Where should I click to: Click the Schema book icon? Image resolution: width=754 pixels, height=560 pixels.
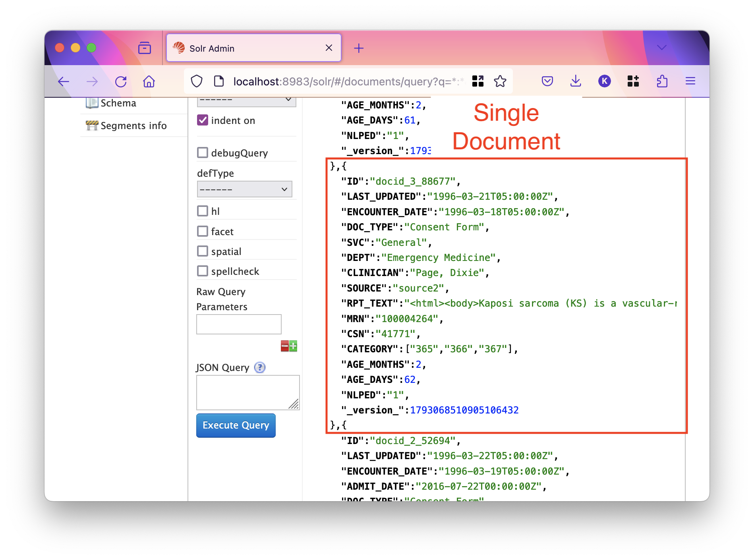[x=92, y=103]
